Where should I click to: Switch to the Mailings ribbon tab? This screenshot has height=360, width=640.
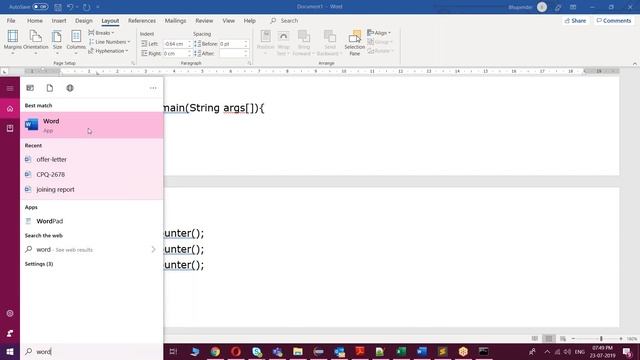[x=175, y=20]
